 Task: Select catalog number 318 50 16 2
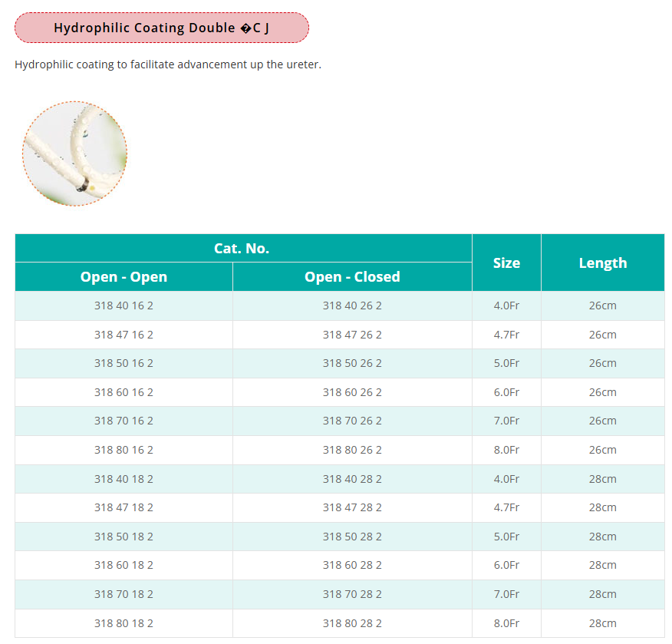[x=124, y=363]
